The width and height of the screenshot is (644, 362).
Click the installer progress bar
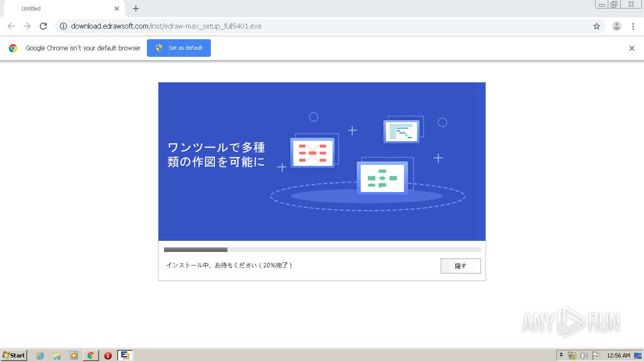(x=323, y=249)
